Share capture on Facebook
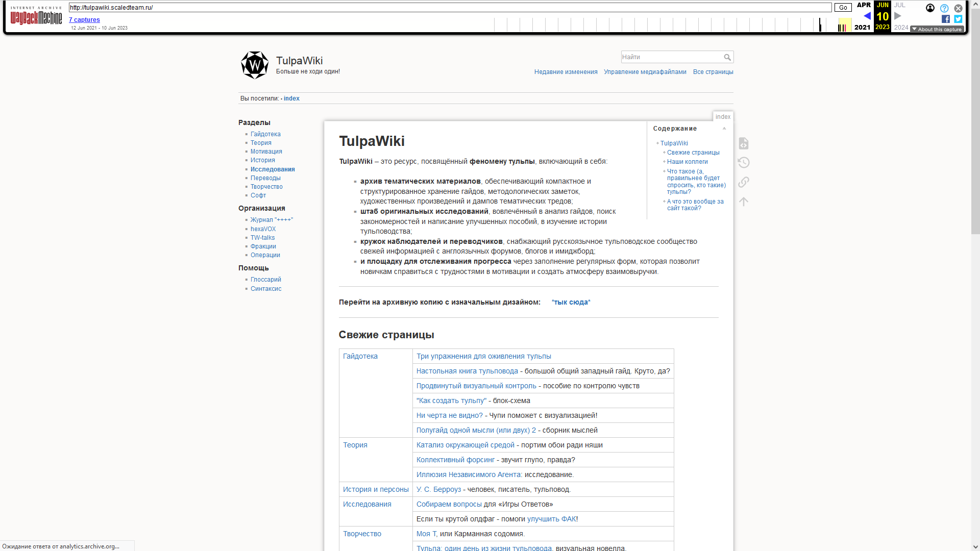Screen dimensions: 980x551 (x=946, y=19)
